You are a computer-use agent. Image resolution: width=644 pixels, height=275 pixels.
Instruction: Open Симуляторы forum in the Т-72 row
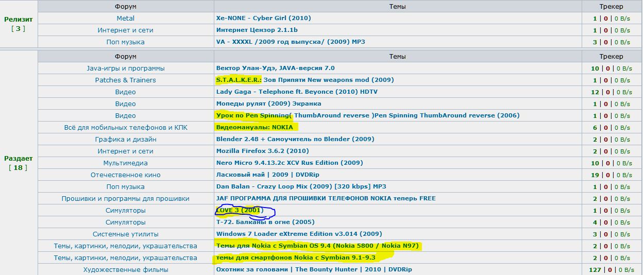125,222
